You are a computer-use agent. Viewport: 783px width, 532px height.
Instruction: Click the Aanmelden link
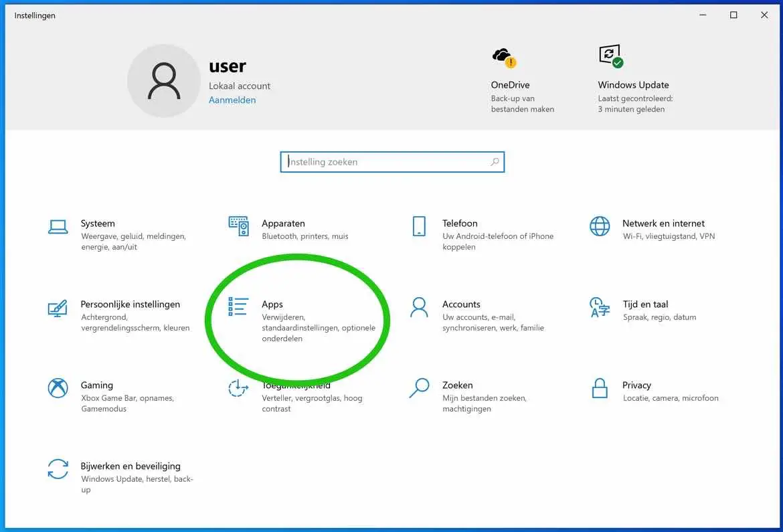pyautogui.click(x=232, y=100)
